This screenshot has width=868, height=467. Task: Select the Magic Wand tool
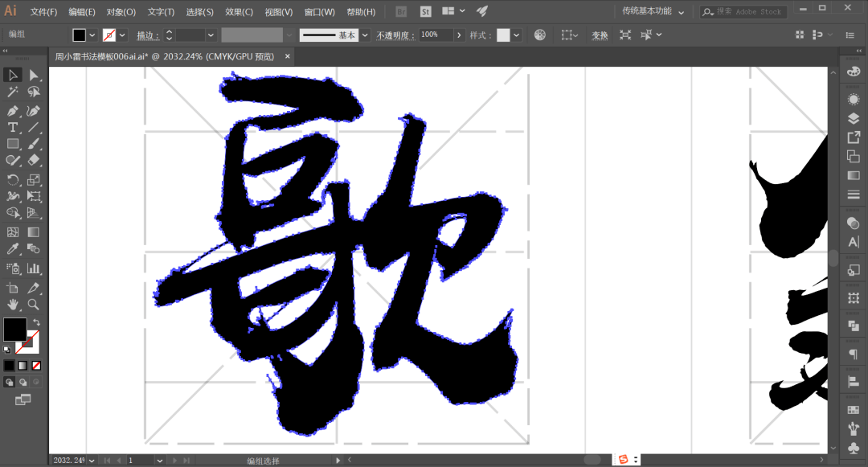tap(13, 92)
